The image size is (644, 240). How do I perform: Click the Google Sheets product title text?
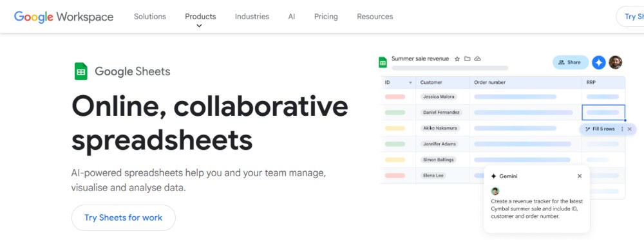[132, 71]
